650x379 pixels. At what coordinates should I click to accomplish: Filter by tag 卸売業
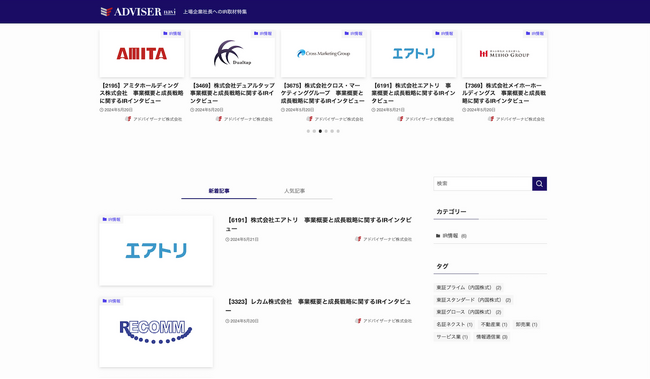(x=526, y=324)
